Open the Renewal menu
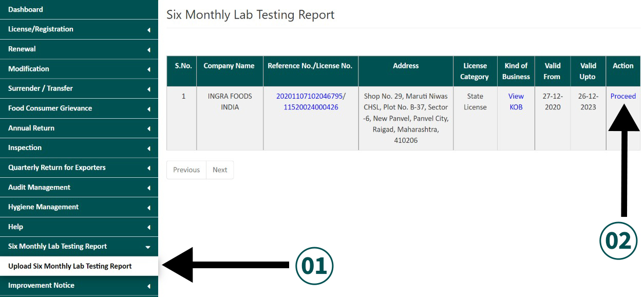The image size is (644, 297). point(79,49)
